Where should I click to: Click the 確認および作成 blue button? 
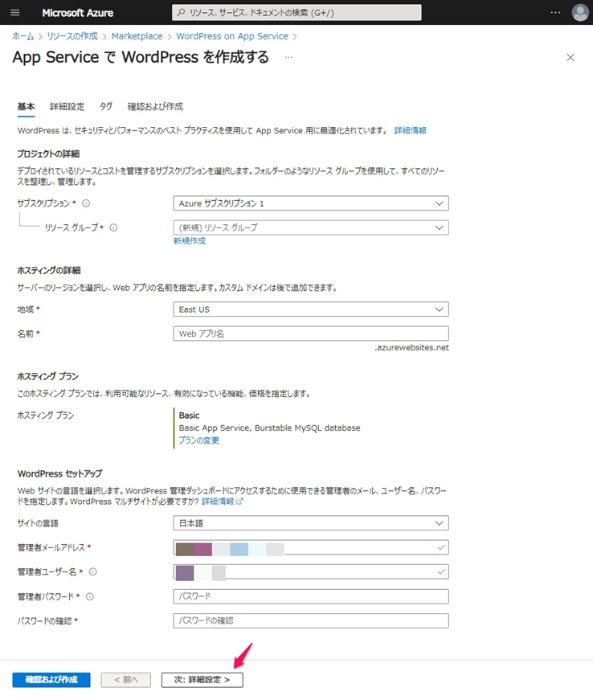coord(51,679)
